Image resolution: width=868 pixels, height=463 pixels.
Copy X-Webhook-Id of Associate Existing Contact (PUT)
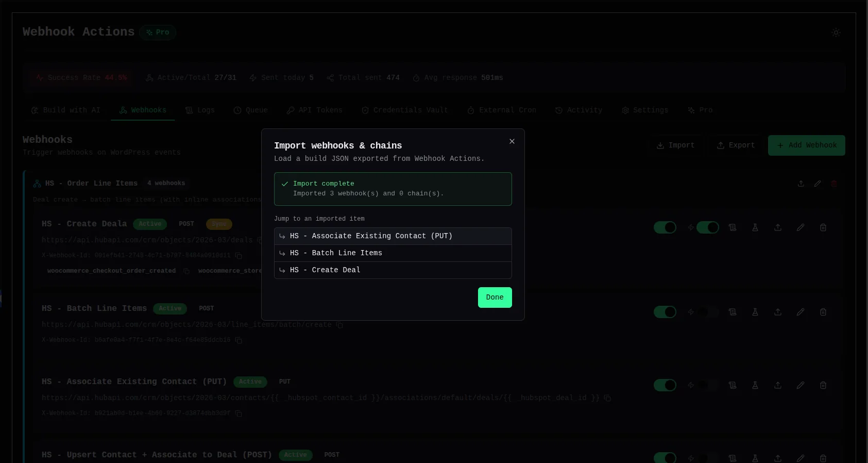tap(239, 414)
